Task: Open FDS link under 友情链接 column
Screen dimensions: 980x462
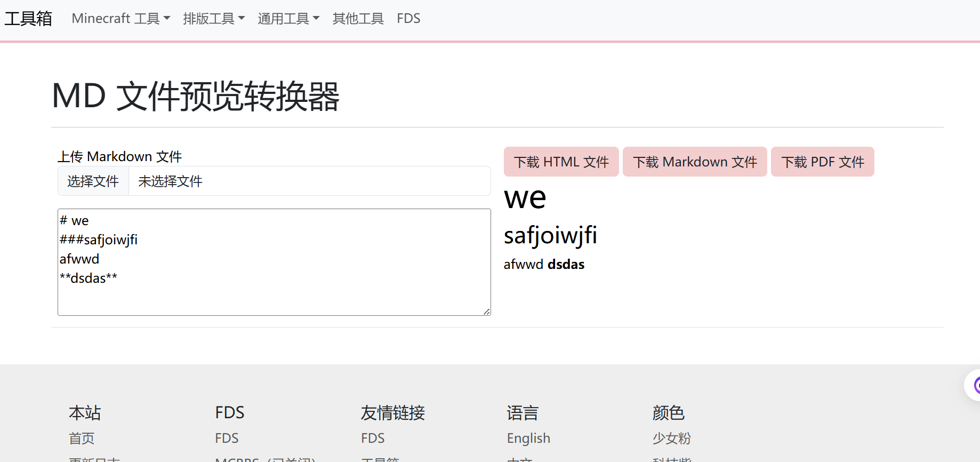Action: pos(373,439)
